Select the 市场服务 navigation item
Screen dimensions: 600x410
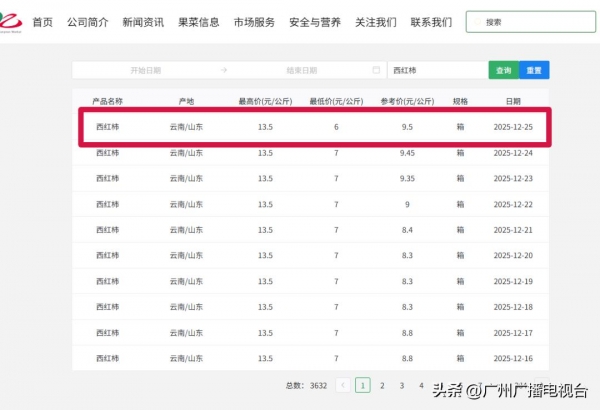click(254, 21)
